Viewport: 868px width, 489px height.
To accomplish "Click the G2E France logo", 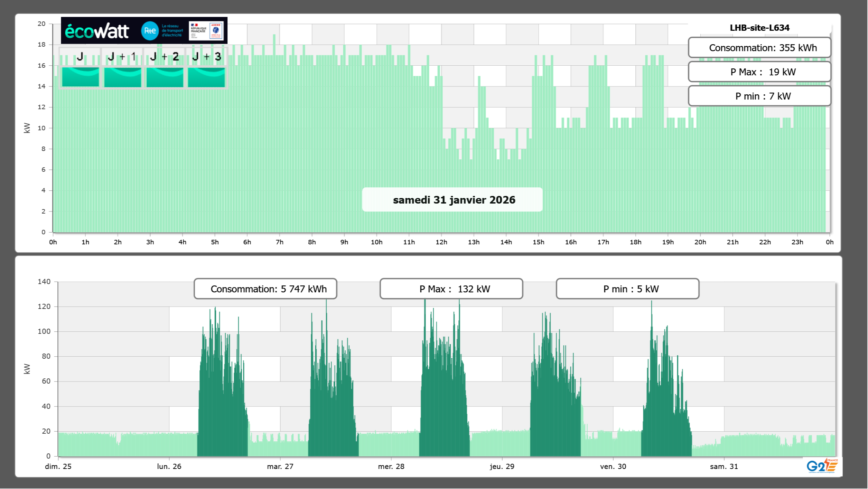I will click(x=822, y=466).
